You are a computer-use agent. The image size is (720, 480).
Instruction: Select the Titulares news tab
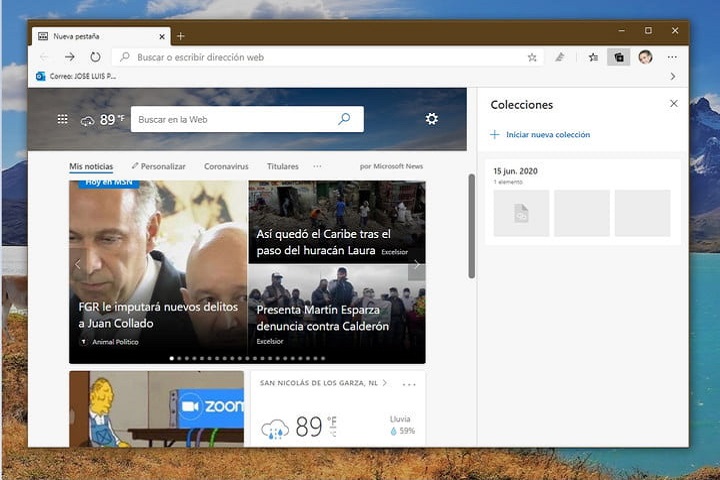click(x=282, y=166)
